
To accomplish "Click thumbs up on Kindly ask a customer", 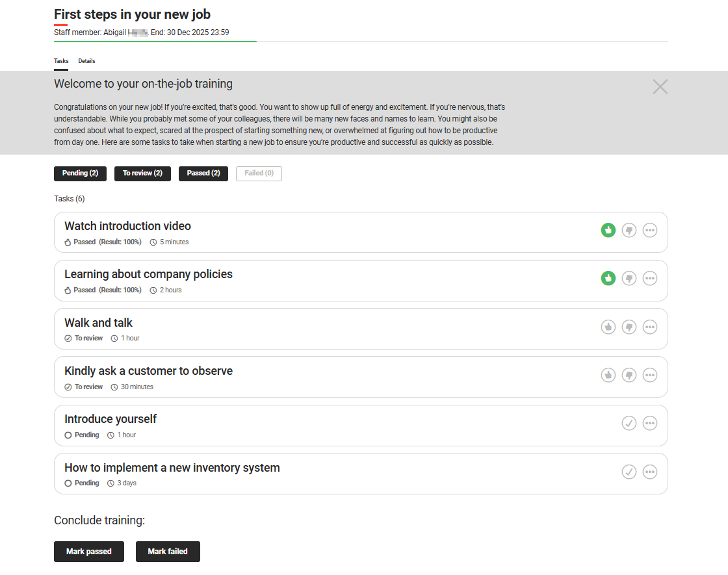I will point(608,375).
